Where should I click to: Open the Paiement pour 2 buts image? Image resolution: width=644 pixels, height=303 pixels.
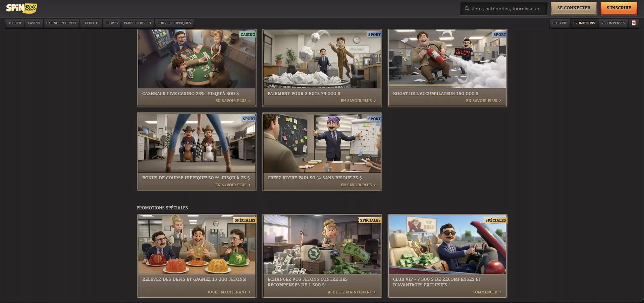(322, 59)
